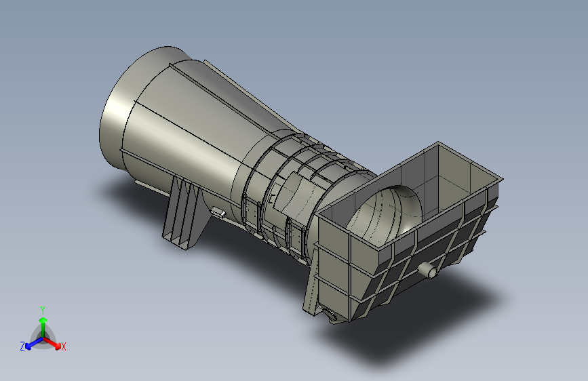Select the support leg bracket under the cone
Screen dimensions: 588x381
pos(186,212)
